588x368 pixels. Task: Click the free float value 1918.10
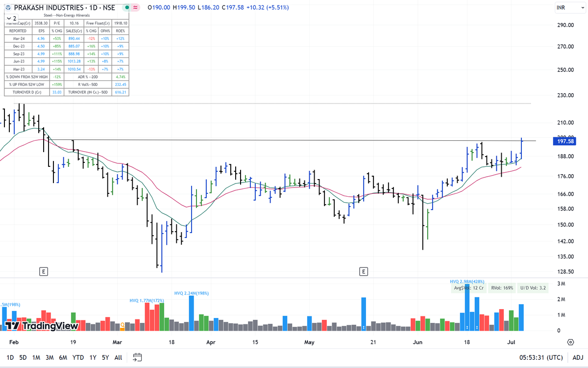click(x=121, y=23)
